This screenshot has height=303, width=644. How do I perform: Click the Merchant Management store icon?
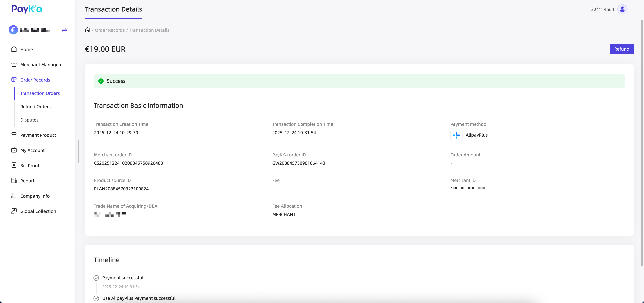click(14, 64)
